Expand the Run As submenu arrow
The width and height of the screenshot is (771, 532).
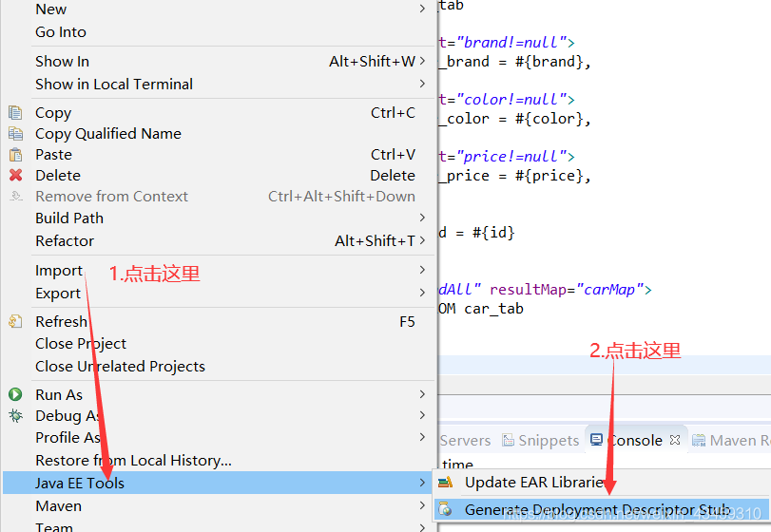click(422, 394)
